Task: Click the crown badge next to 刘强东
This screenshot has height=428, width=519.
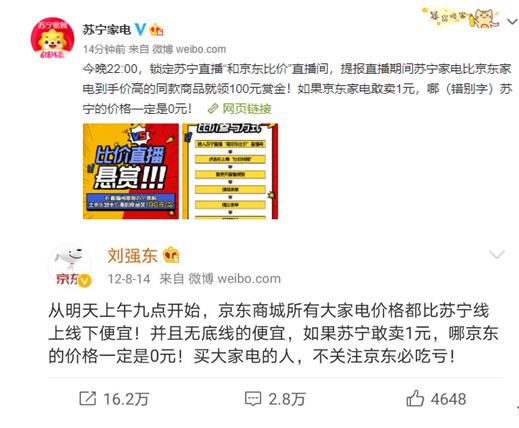Action: click(171, 255)
